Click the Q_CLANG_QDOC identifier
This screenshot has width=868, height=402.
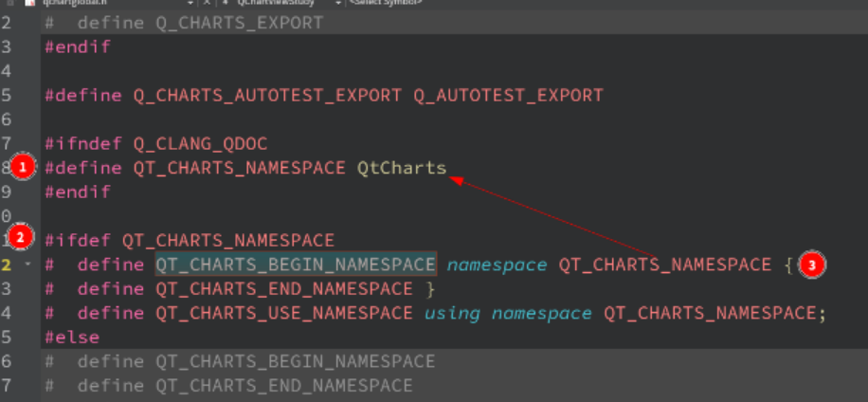200,144
